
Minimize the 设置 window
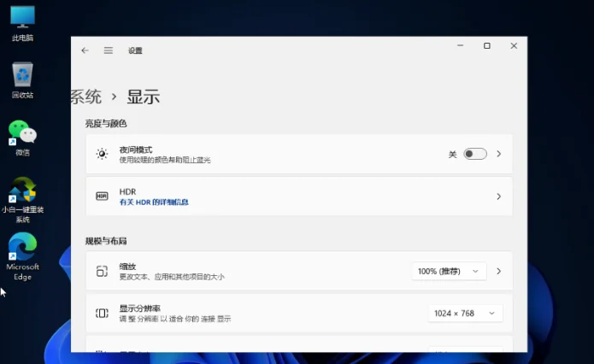point(461,46)
